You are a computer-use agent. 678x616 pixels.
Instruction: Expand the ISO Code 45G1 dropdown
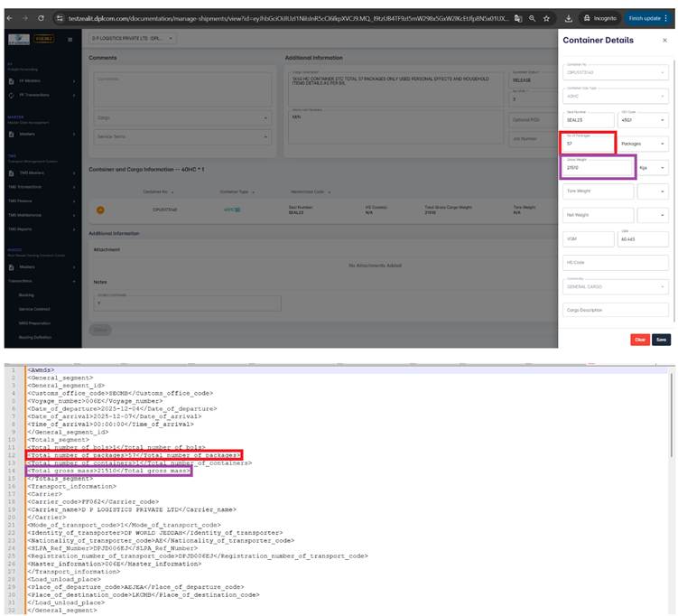tap(644, 119)
